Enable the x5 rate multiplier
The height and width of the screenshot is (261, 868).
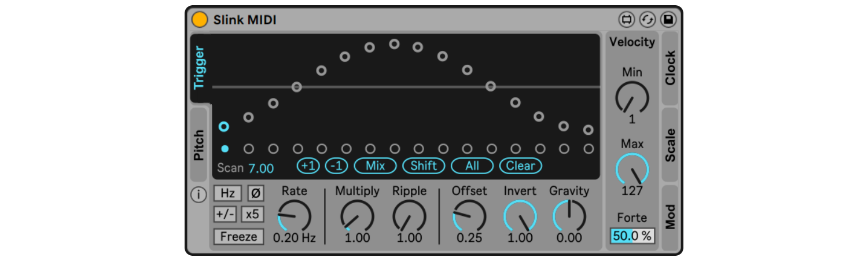coord(252,214)
